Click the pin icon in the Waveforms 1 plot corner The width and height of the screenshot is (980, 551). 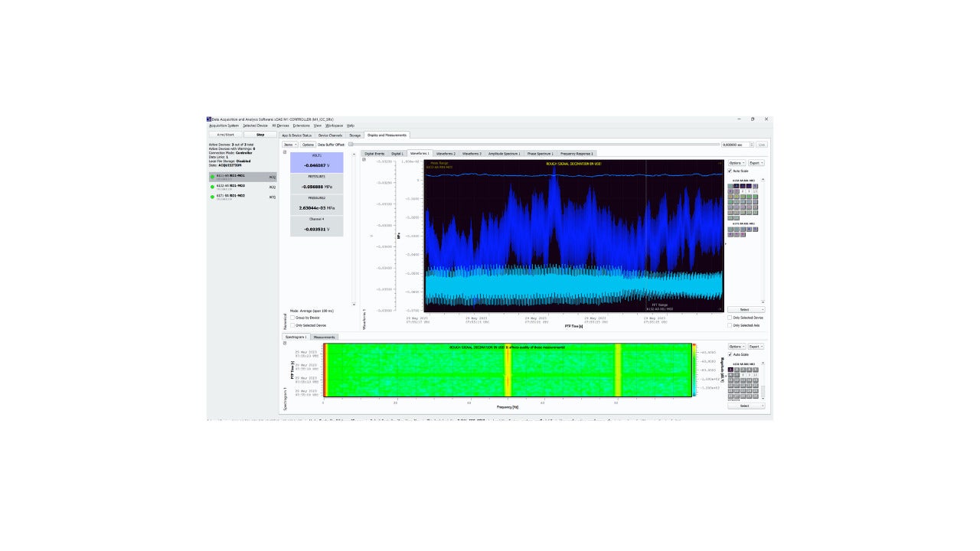(364, 159)
